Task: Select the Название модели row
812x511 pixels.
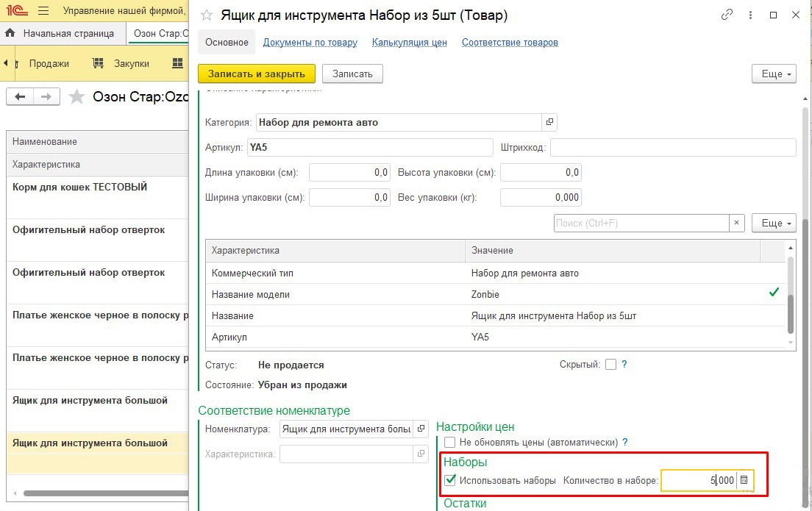Action: coord(496,294)
